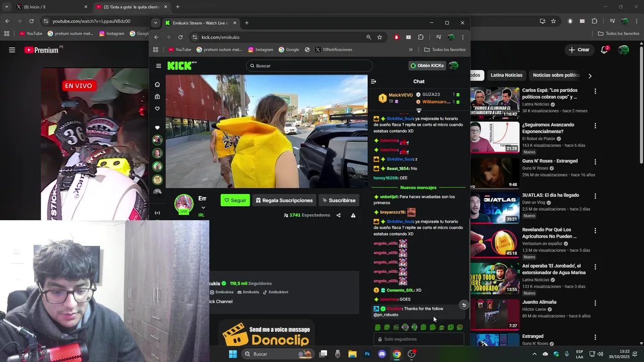Collapse the Kick chat panel
The height and width of the screenshot is (362, 644).
point(373,81)
